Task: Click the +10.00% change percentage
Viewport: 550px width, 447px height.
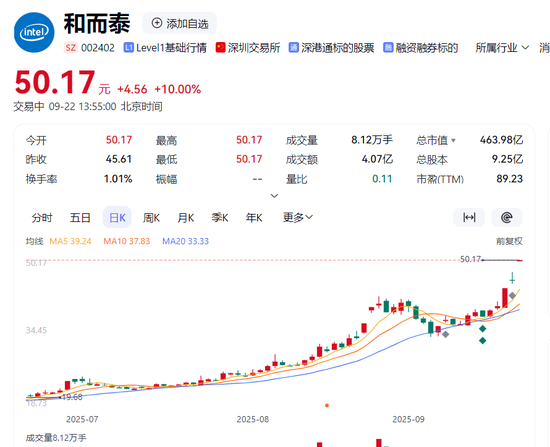Action: pos(178,89)
